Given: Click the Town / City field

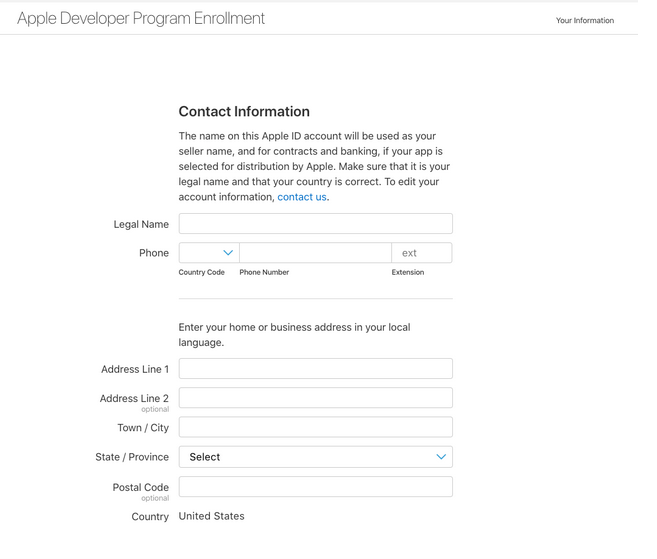Looking at the screenshot, I should point(316,427).
